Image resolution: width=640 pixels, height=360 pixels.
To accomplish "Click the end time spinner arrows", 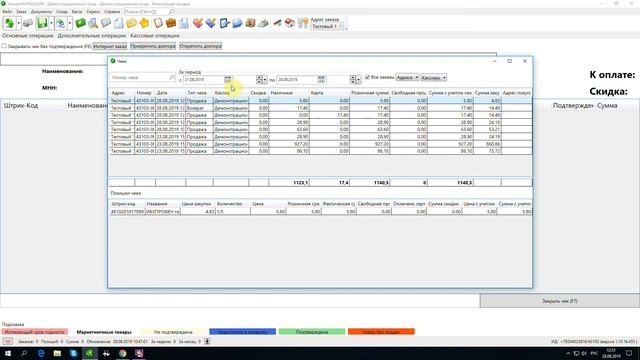I will coord(353,80).
